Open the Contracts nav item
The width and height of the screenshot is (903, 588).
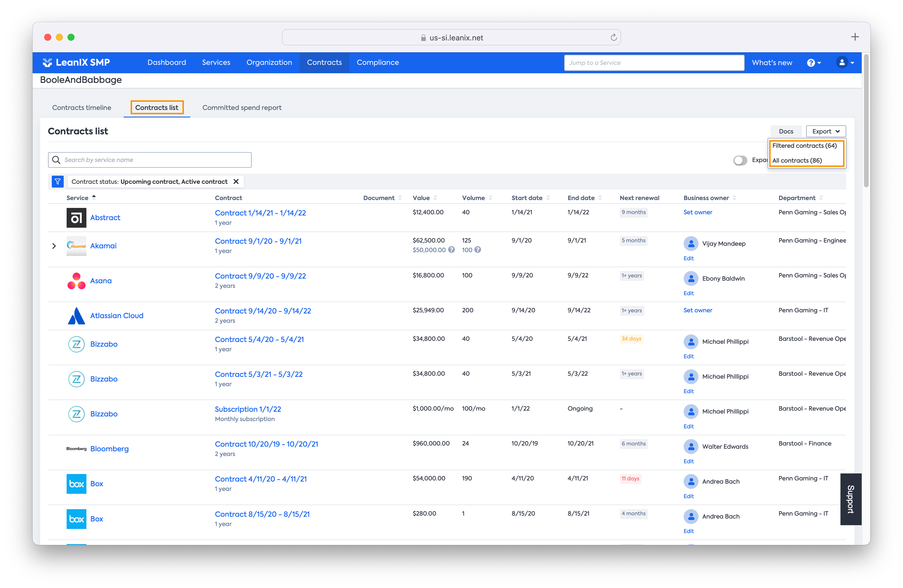coord(324,63)
